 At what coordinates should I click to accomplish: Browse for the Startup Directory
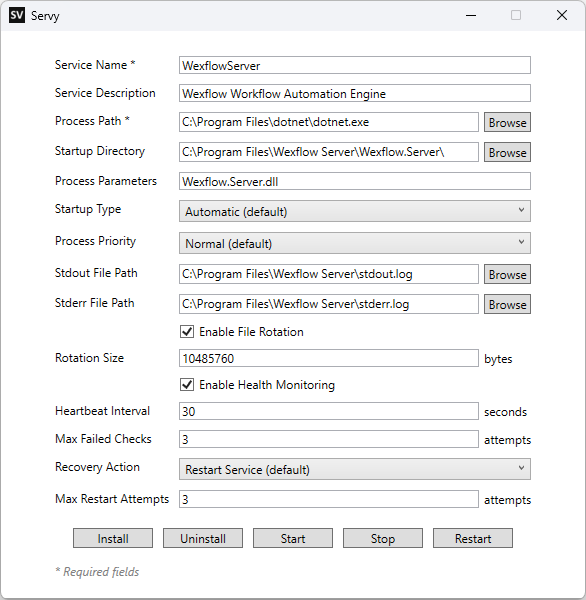507,152
